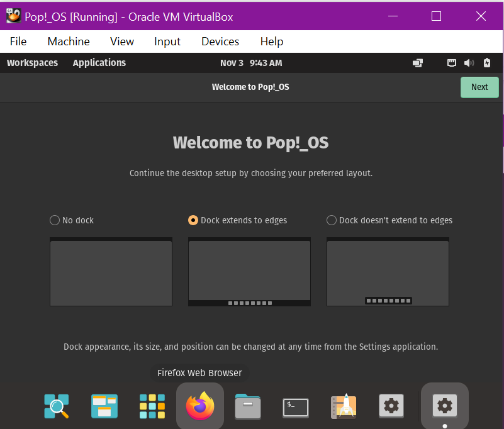This screenshot has width=504, height=429.
Task: Click the Dock doesn't extend to edges preview
Action: pyautogui.click(x=388, y=272)
